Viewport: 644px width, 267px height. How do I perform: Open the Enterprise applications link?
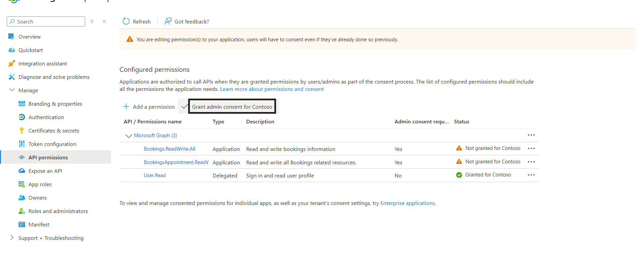pyautogui.click(x=408, y=203)
